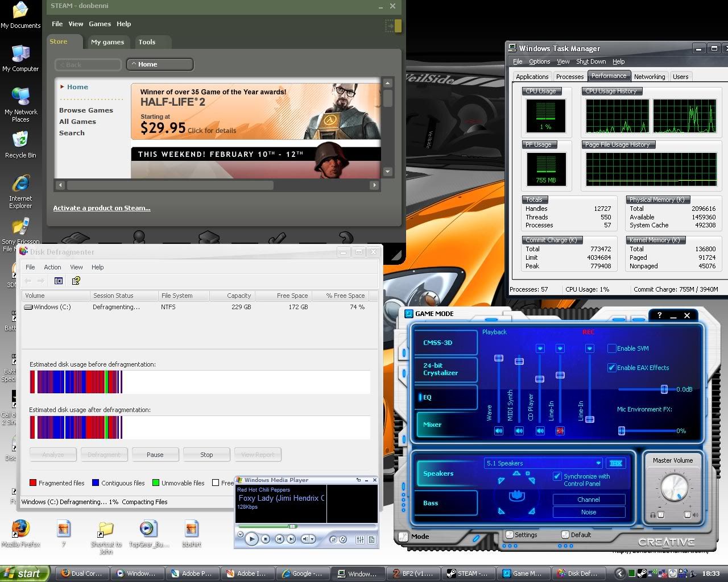This screenshot has width=728, height=582.
Task: Click the Channel button
Action: (x=589, y=500)
